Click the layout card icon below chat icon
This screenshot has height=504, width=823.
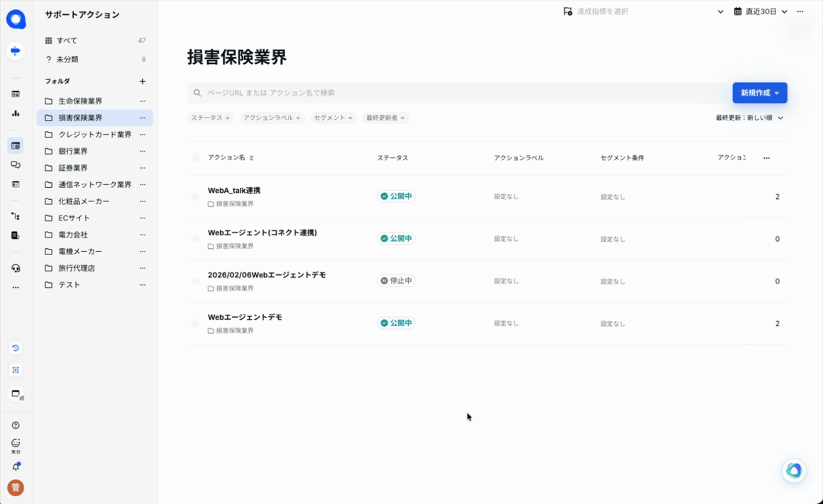(x=16, y=184)
